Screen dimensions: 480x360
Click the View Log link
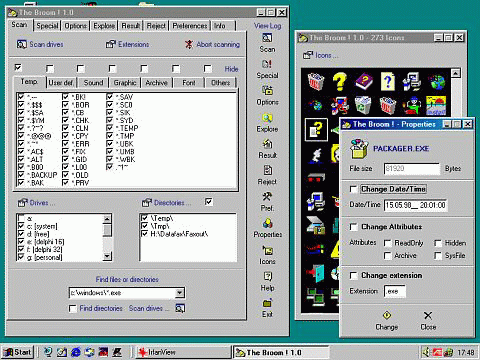click(x=267, y=26)
